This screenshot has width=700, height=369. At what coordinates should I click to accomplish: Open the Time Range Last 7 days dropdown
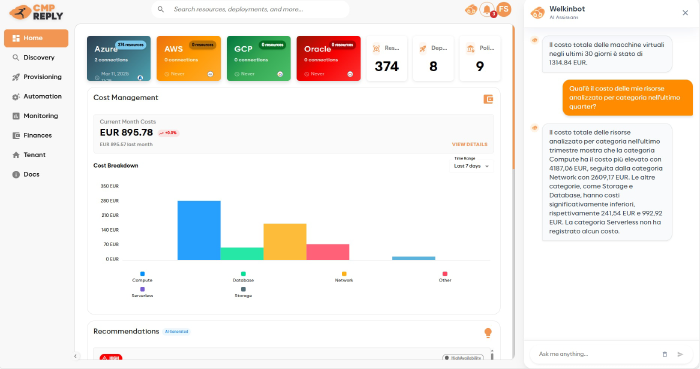pyautogui.click(x=471, y=166)
